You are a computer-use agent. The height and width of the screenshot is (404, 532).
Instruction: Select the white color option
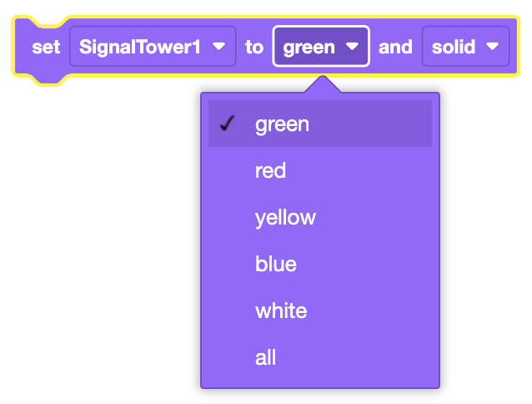[x=281, y=311]
